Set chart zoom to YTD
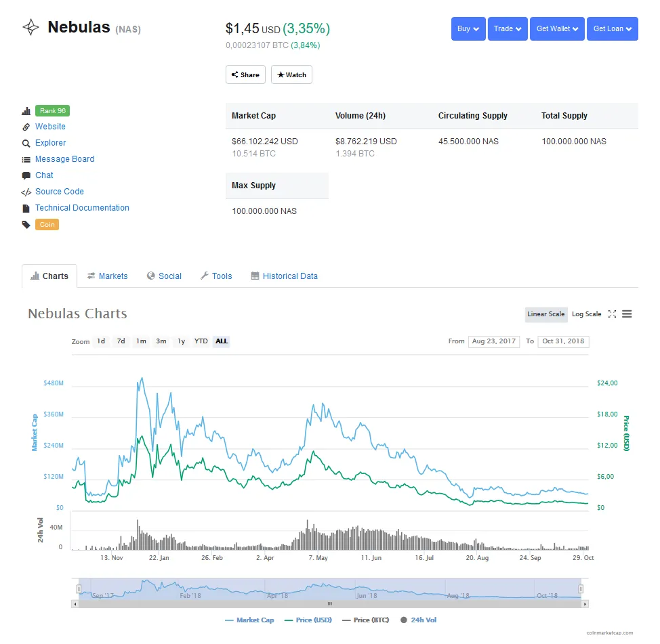The image size is (660, 644). [x=201, y=341]
